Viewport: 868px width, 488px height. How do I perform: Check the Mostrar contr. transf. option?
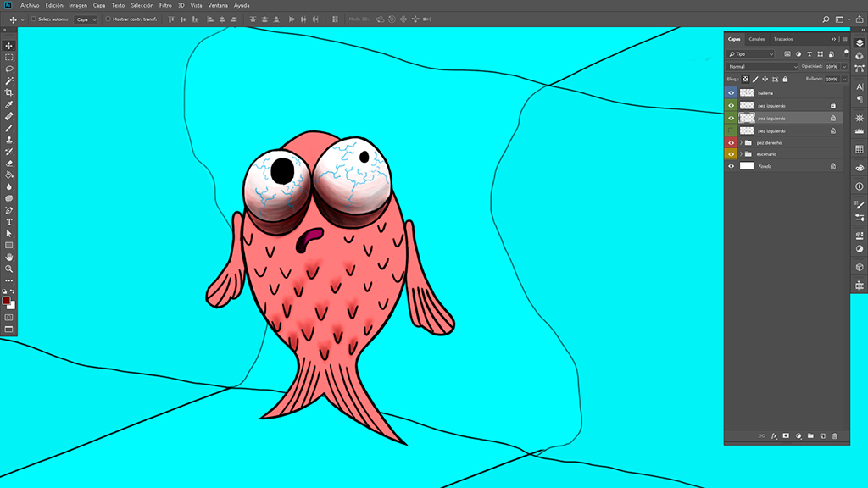pos(108,19)
